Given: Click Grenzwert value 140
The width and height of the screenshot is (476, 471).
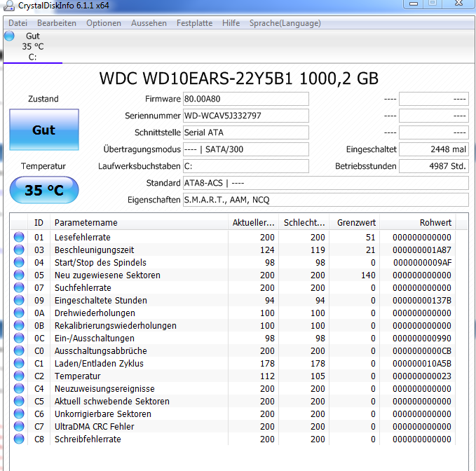Looking at the screenshot, I should [368, 275].
